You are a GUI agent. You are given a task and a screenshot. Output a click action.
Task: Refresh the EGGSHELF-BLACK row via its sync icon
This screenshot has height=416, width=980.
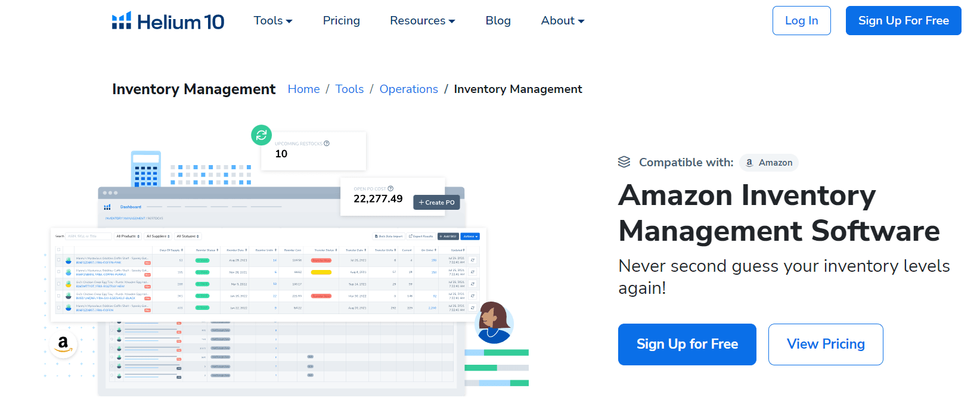[472, 296]
